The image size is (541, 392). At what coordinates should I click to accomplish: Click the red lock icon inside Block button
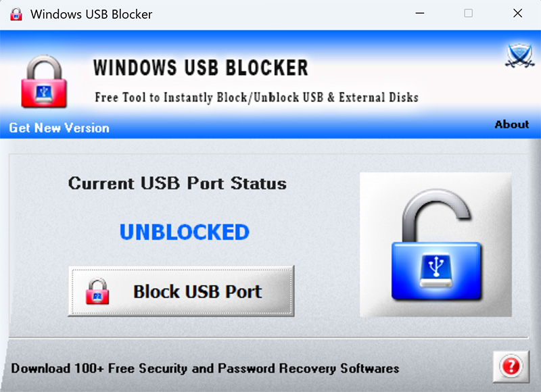[97, 292]
